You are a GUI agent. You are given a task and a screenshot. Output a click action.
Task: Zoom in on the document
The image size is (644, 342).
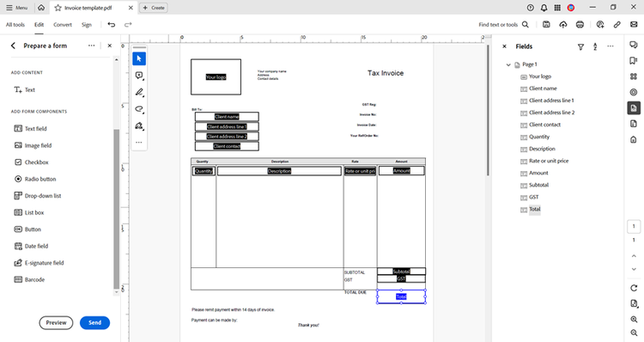(x=634, y=320)
